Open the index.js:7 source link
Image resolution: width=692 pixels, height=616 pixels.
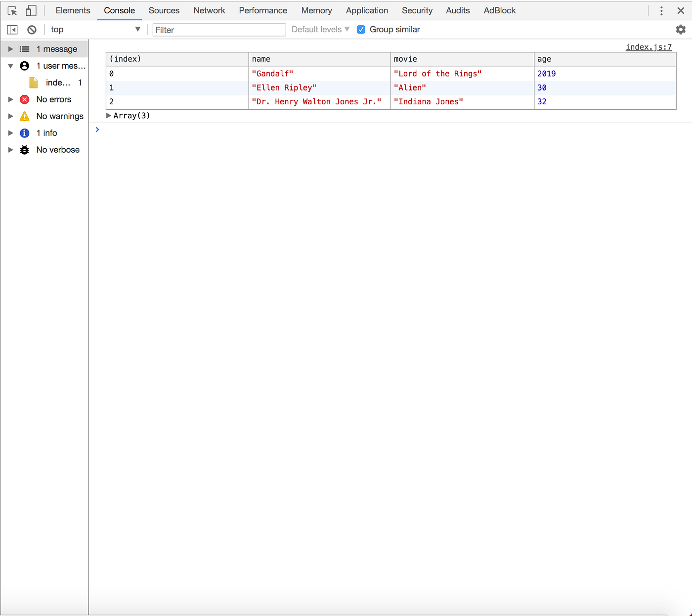tap(649, 47)
